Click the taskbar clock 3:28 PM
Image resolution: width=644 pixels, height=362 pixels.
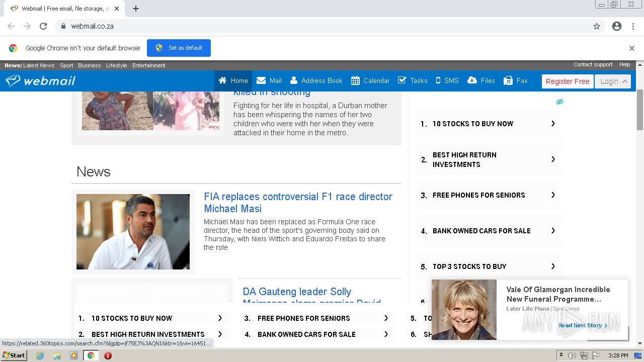(618, 355)
